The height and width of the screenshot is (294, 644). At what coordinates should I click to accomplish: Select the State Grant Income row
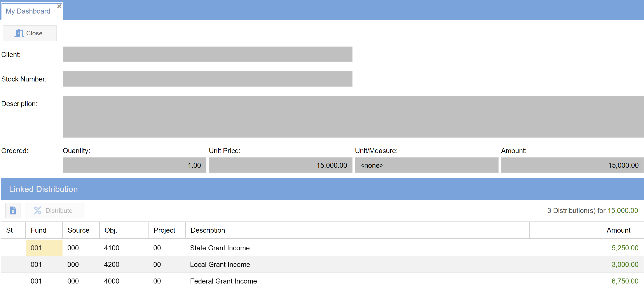click(220, 247)
